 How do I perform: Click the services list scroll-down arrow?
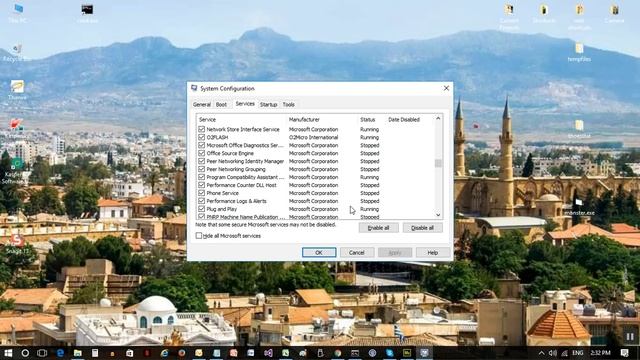438,215
